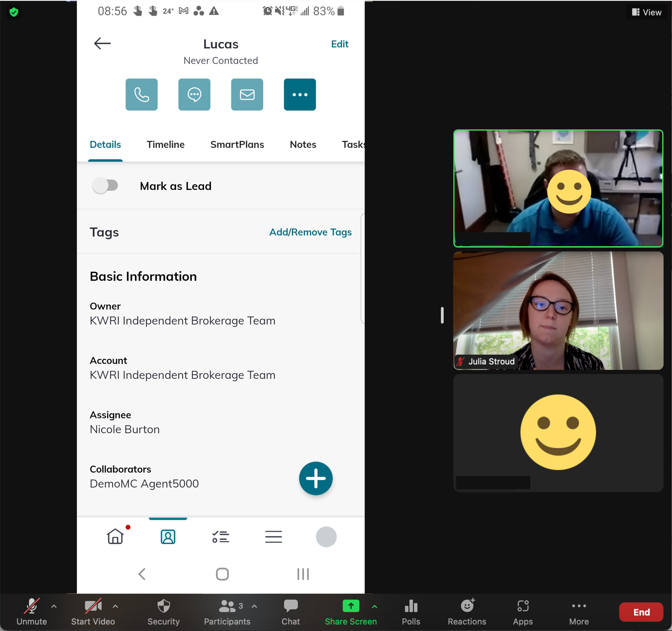Click the Add/Remove Tags link
Screen dimensions: 672x631
coord(310,232)
